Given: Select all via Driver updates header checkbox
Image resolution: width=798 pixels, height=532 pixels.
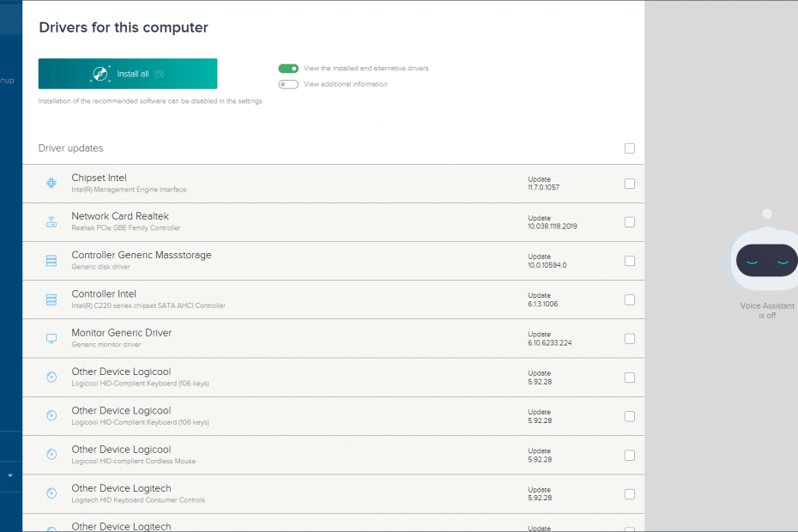Looking at the screenshot, I should tap(630, 148).
